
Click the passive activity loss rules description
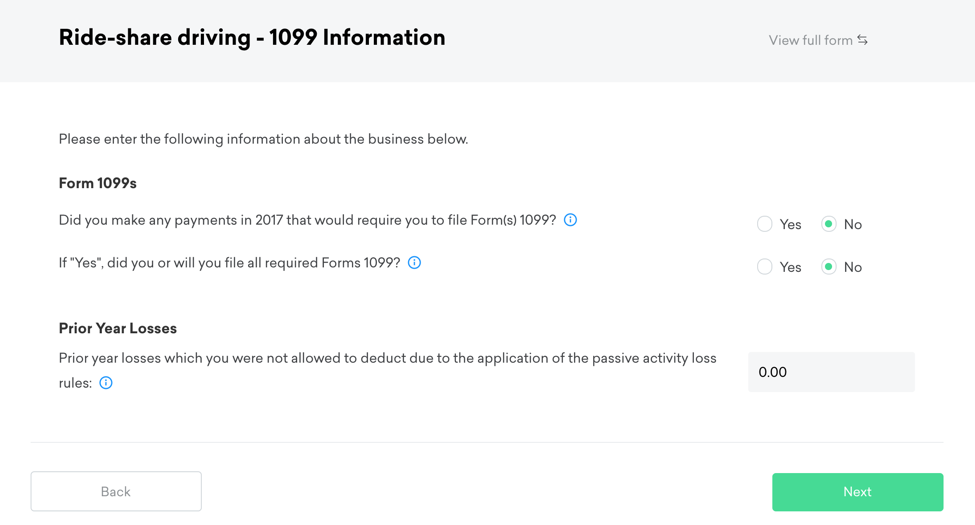coord(387,358)
